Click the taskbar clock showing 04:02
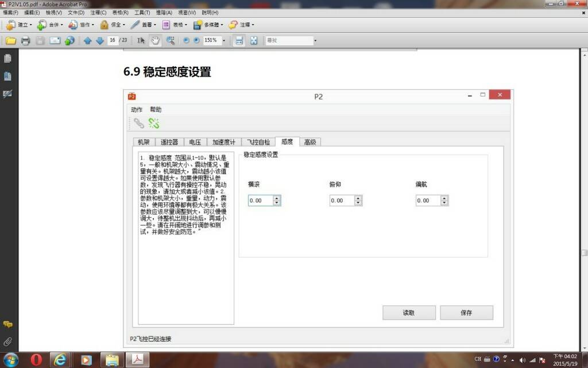The width and height of the screenshot is (588, 368). 565,360
